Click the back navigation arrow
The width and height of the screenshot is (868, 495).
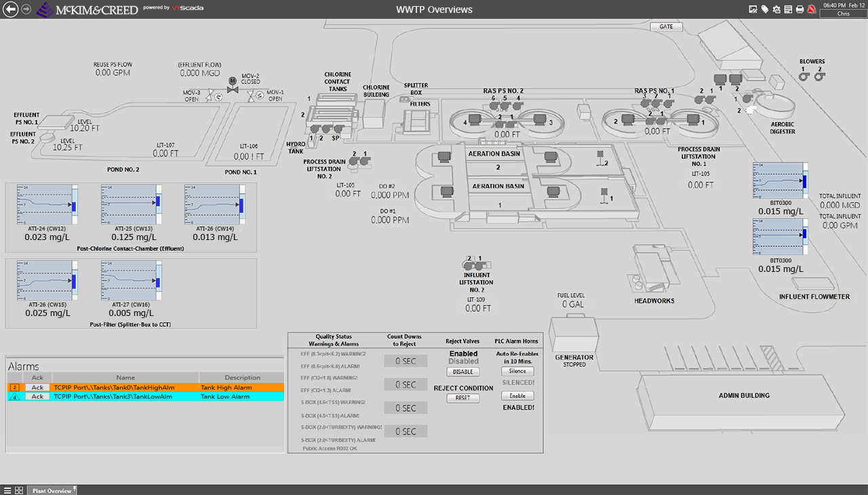[11, 9]
